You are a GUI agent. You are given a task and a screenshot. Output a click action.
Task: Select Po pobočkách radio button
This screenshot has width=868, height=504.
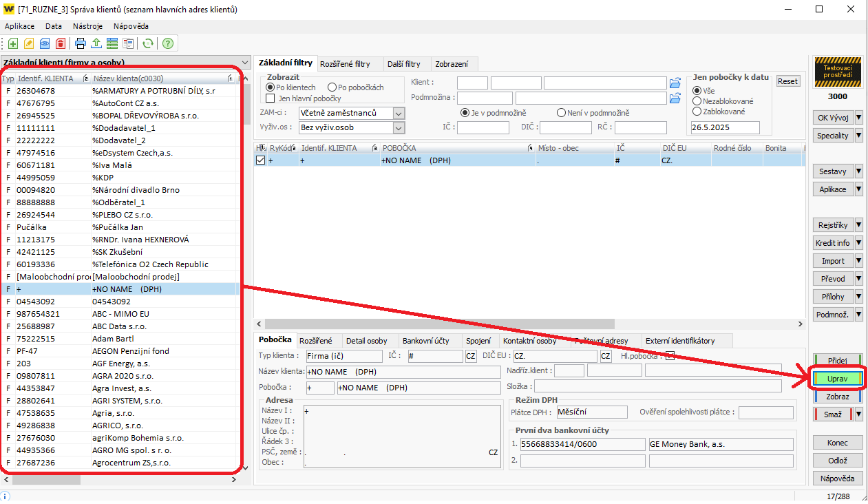point(332,87)
